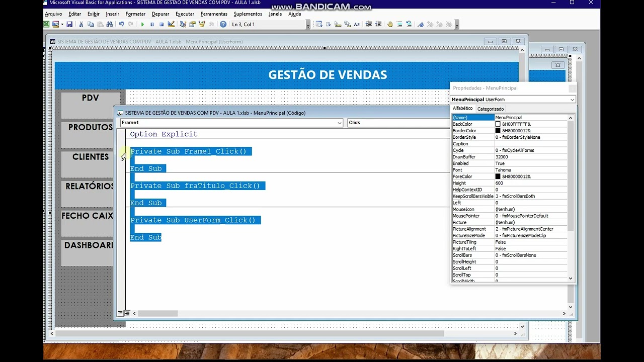Save the workbook with the diskette icon
This screenshot has width=644, height=362.
69,24
